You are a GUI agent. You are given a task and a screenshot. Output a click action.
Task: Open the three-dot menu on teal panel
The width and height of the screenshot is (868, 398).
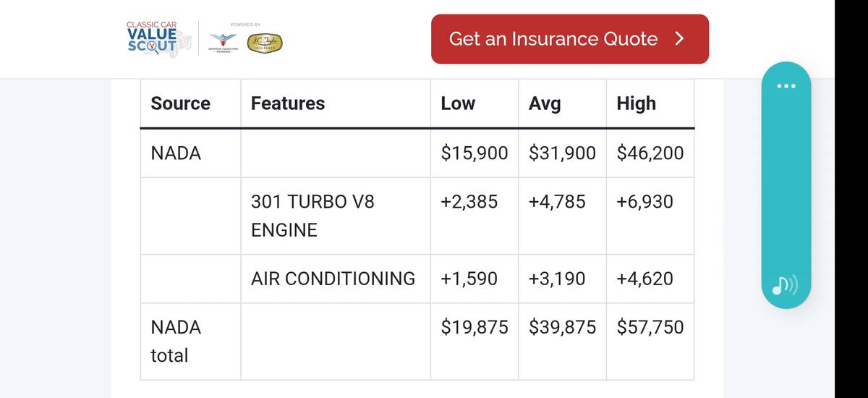coord(787,87)
